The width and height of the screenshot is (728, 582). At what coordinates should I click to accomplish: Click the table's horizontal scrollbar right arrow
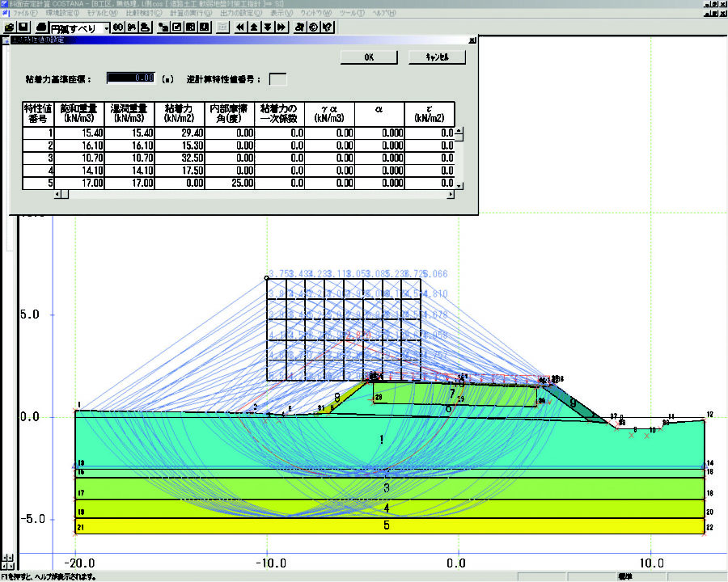451,195
